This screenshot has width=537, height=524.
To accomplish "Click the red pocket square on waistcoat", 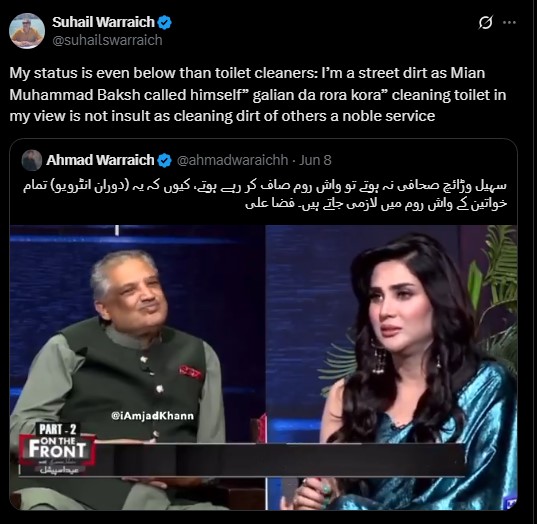I will point(190,372).
